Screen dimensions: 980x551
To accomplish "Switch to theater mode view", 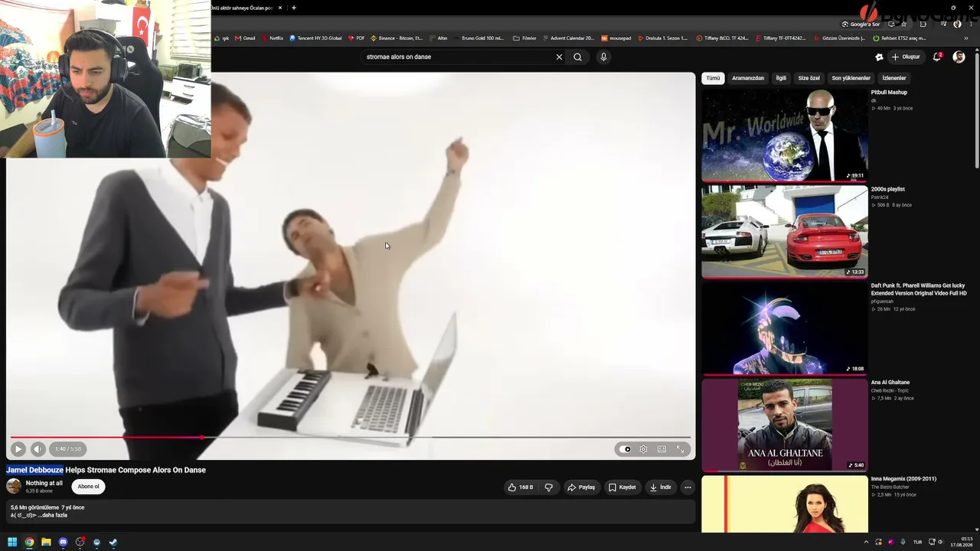I will pos(661,449).
